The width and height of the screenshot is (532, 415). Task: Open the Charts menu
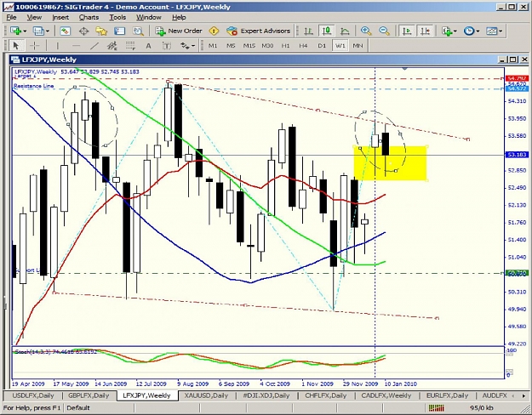[89, 17]
